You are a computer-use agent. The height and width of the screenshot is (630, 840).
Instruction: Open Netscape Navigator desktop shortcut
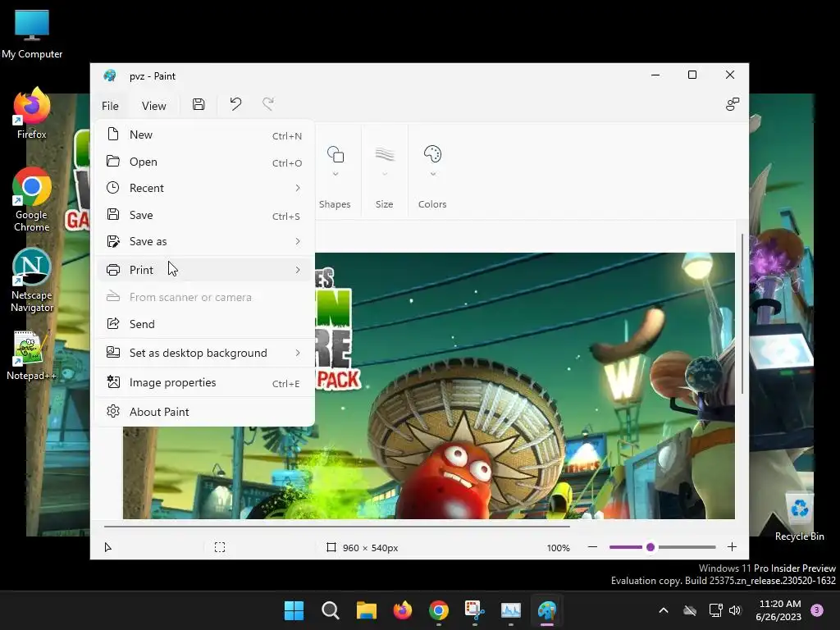[x=32, y=281]
